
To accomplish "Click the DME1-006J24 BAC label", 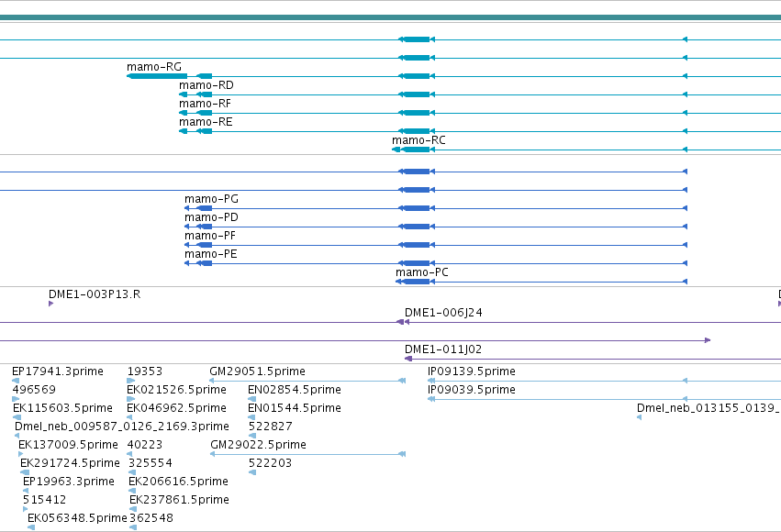I will tap(443, 313).
